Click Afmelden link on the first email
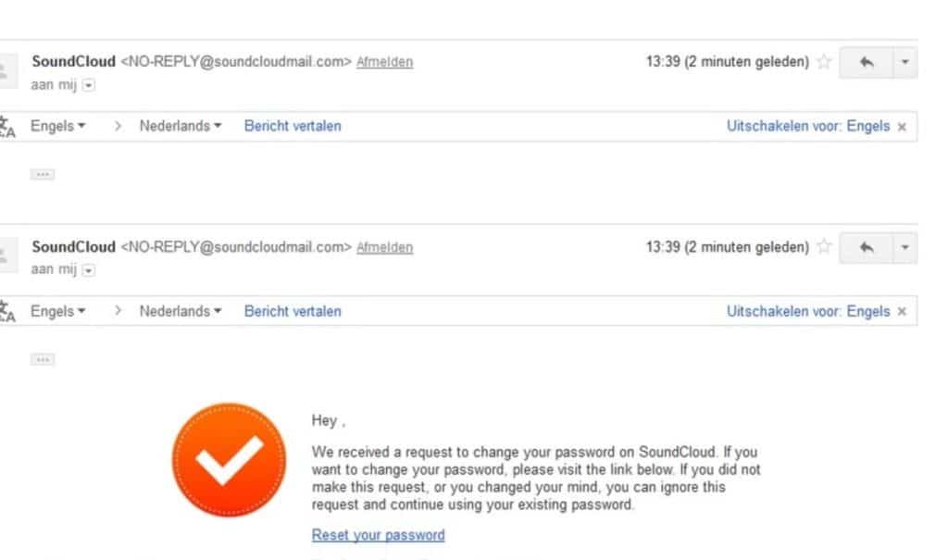 (384, 62)
